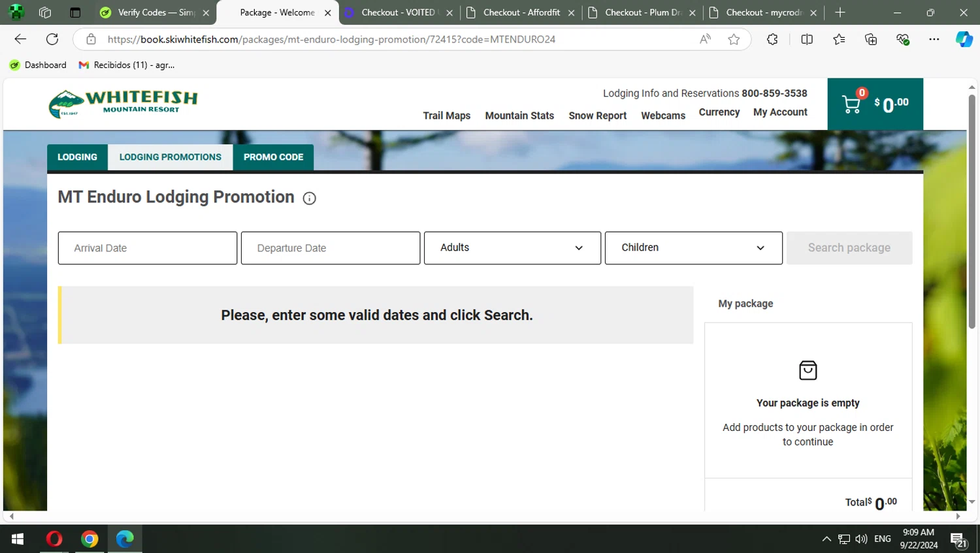Launch Opera from taskbar

pos(54,539)
